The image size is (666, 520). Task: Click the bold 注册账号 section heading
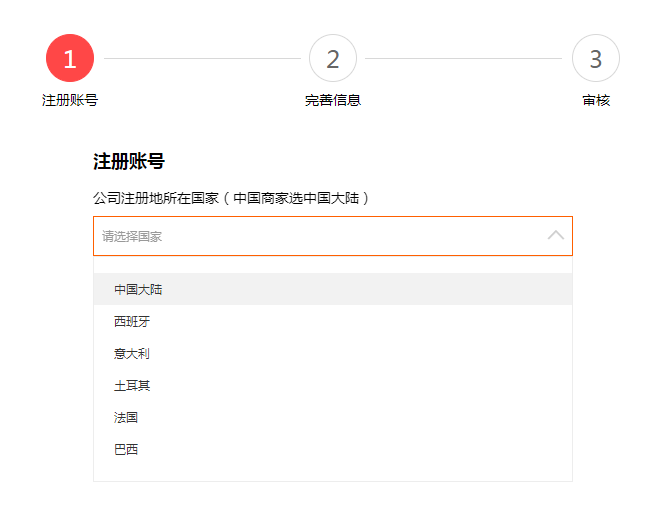tap(129, 161)
